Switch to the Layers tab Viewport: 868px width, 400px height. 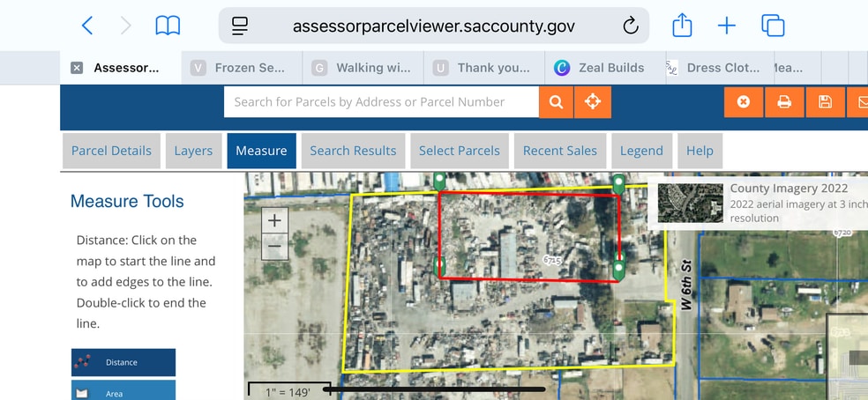click(193, 151)
